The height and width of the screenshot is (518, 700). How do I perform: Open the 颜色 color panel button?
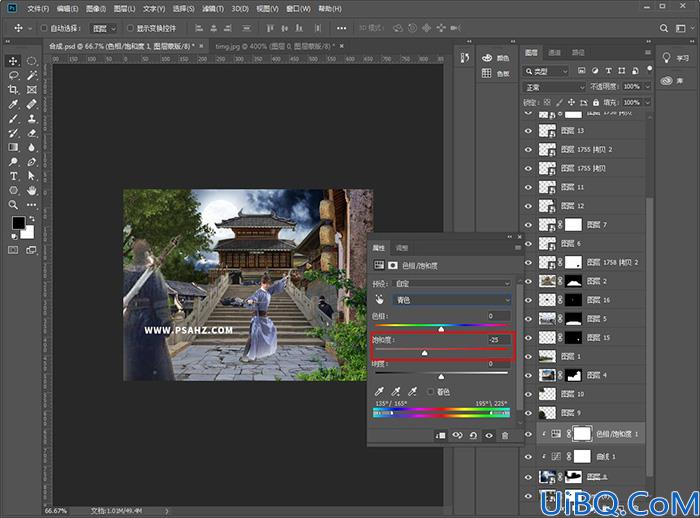(x=496, y=58)
